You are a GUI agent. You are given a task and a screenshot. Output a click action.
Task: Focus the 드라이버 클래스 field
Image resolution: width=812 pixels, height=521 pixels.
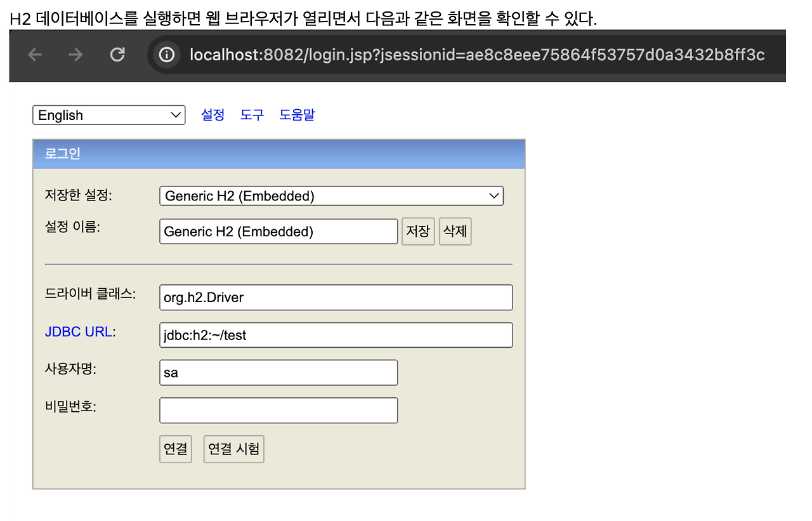(x=336, y=298)
